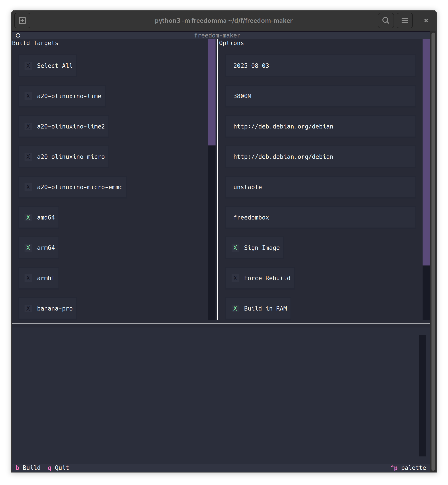
Task: Check the a20-olinuxino-micro target
Action: tap(64, 157)
